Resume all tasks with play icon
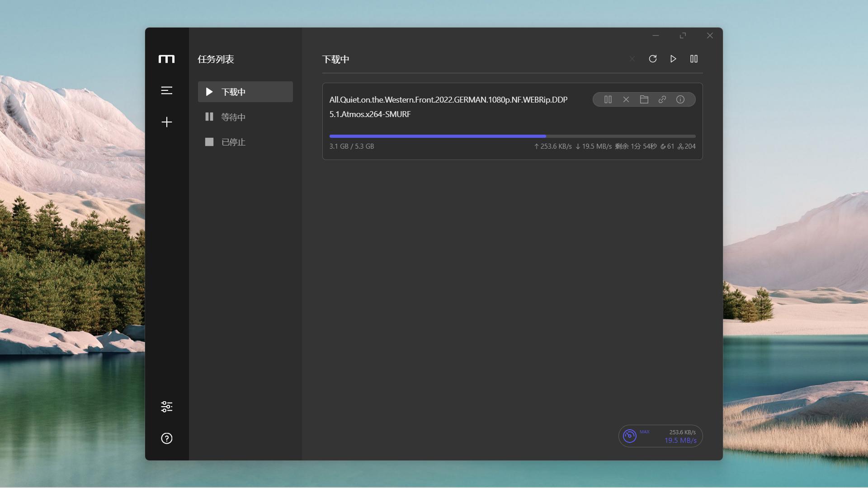The width and height of the screenshot is (868, 488). click(x=673, y=59)
